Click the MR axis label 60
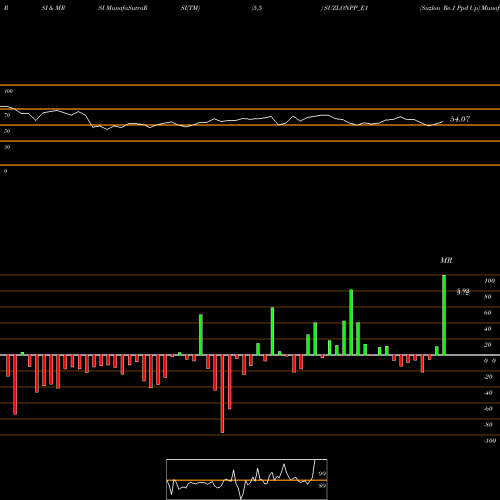 [x=488, y=313]
